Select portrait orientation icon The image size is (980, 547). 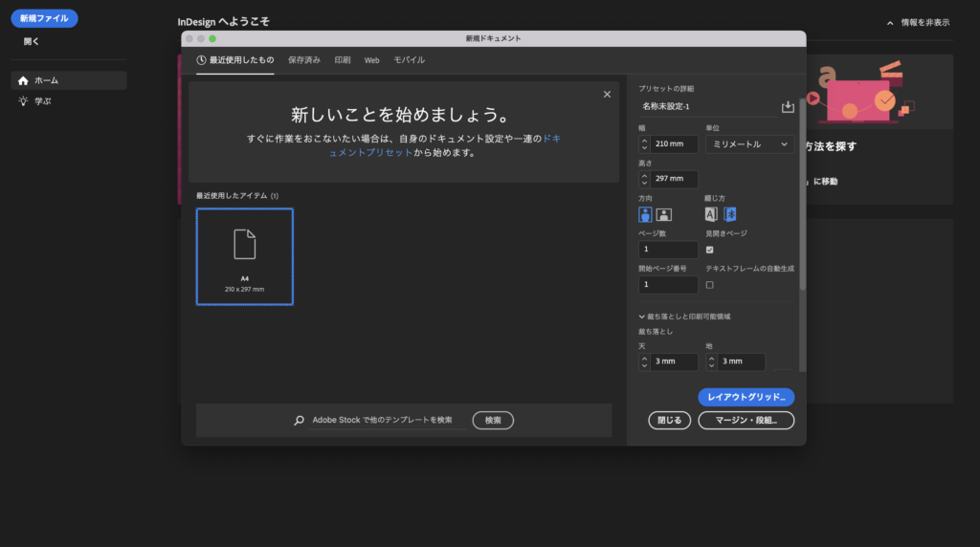[x=645, y=215]
